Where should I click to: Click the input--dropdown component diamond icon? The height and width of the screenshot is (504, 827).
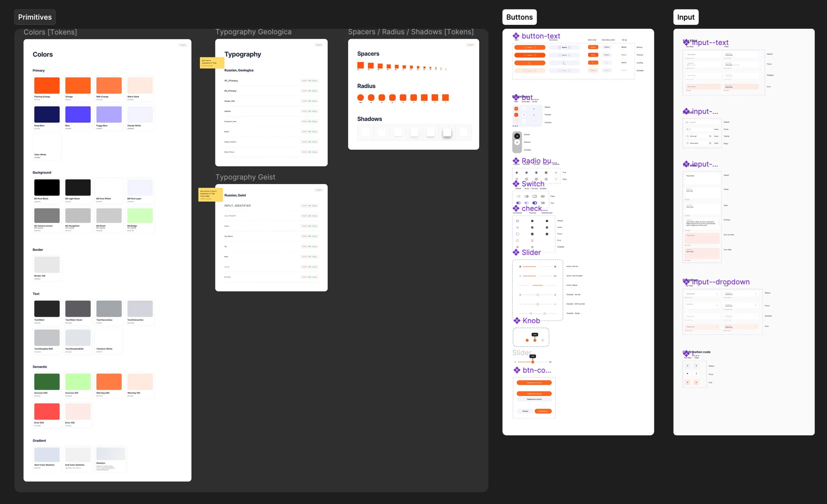tap(686, 282)
